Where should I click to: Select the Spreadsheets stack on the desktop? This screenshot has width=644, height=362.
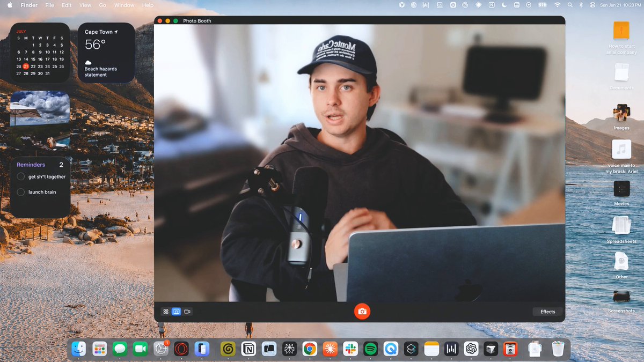click(x=621, y=230)
